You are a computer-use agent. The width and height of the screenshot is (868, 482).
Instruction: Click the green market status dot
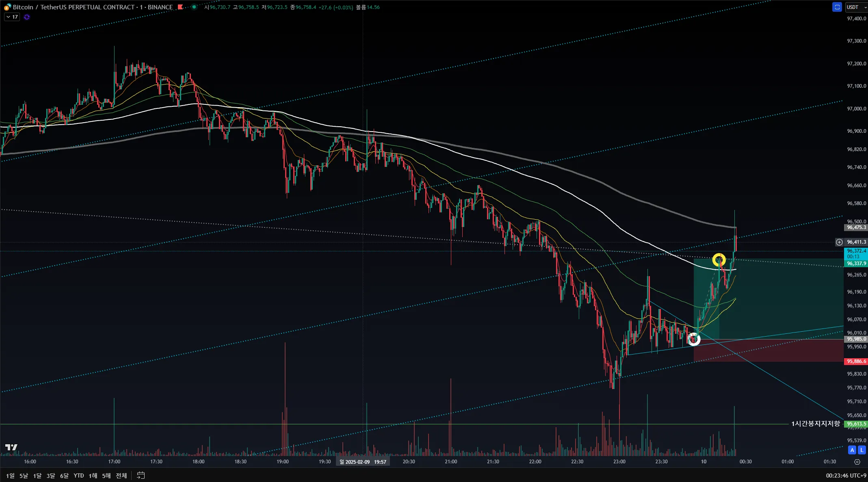(x=194, y=7)
